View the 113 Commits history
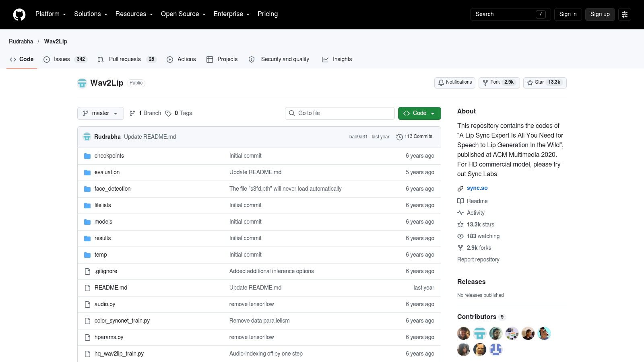 coord(414,137)
